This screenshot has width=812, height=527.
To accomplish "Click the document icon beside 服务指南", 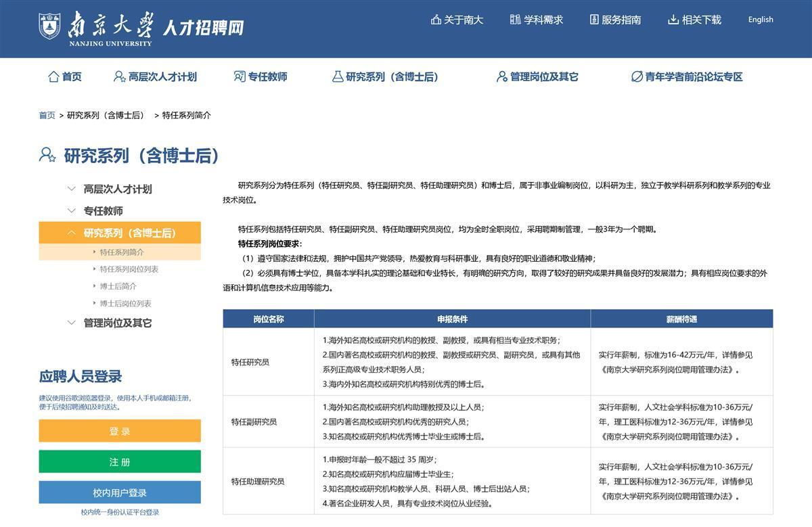I will coord(594,20).
